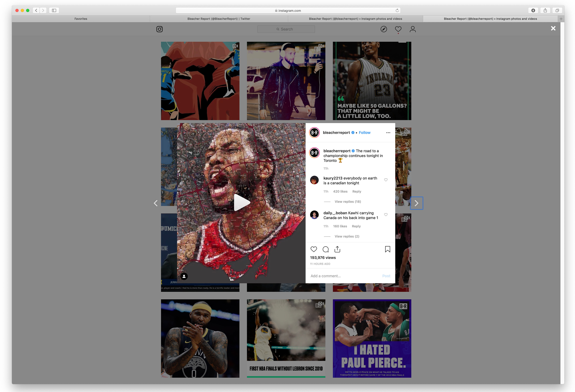Switch to Bleacher Report Twitter tab
This screenshot has height=392, width=575.
(x=219, y=19)
